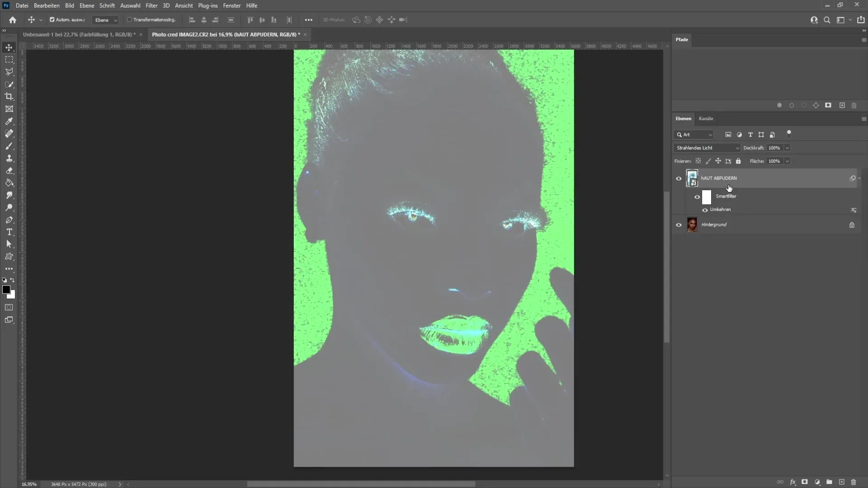Screen dimensions: 868x488
Task: Create new adjustment layer icon
Action: coord(817,482)
